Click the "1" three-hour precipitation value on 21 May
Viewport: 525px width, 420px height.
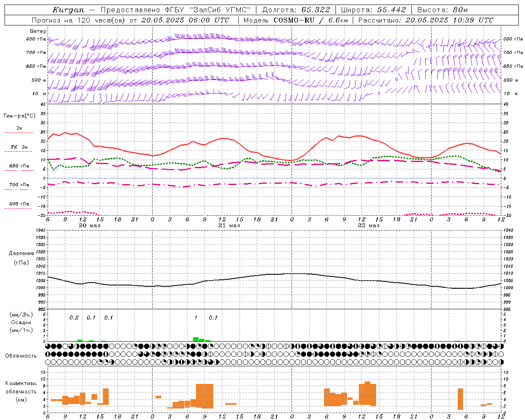point(196,318)
